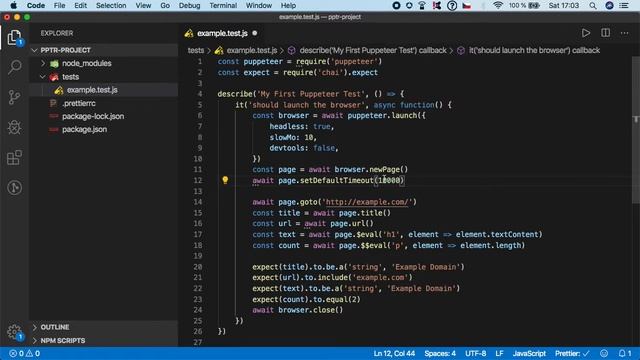Open the Go menu

pos(165,6)
